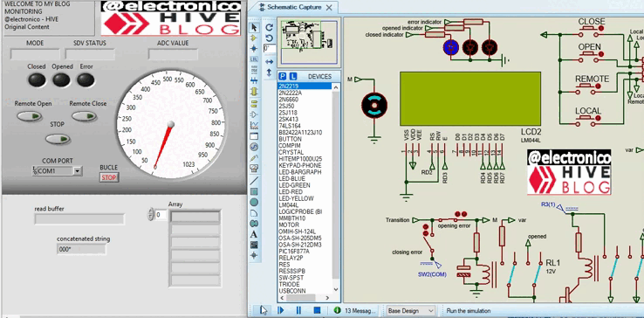The image size is (644, 318).
Task: Pick from libraries with P button
Action: tap(283, 76)
